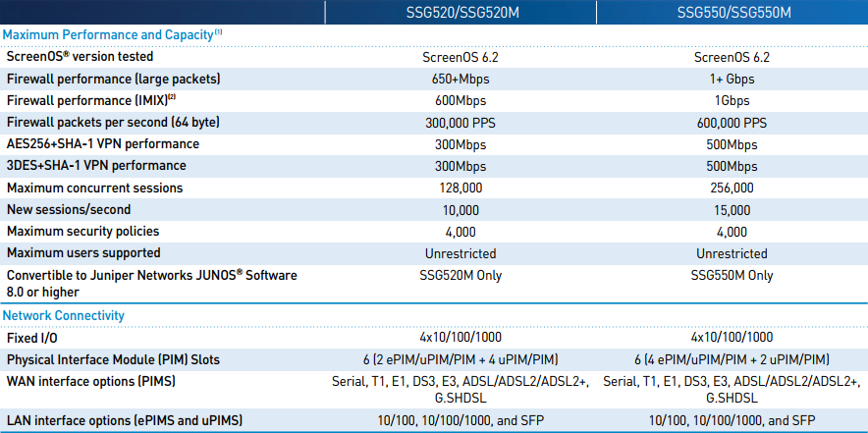Image resolution: width=868 pixels, height=433 pixels.
Task: Click the 600Mbps value
Action: [460, 101]
